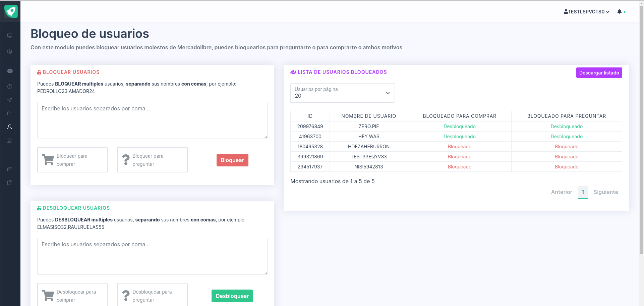Viewport: 644px width, 306px height.
Task: Click the red Bloquear button
Action: [x=232, y=160]
